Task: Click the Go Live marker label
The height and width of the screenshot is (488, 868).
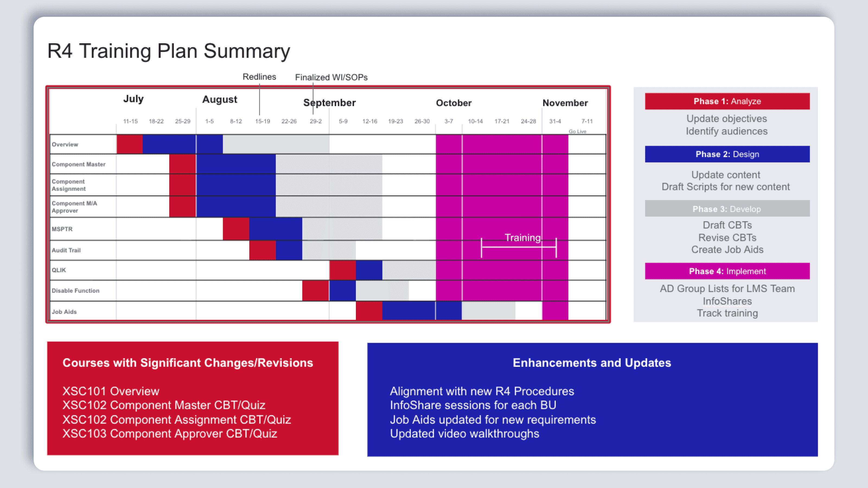Action: click(x=577, y=131)
